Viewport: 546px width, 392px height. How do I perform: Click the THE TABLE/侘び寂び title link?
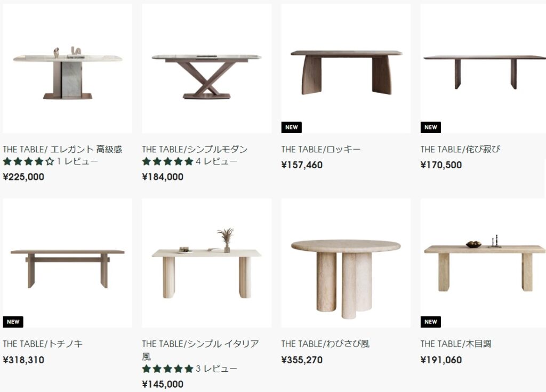click(x=460, y=149)
